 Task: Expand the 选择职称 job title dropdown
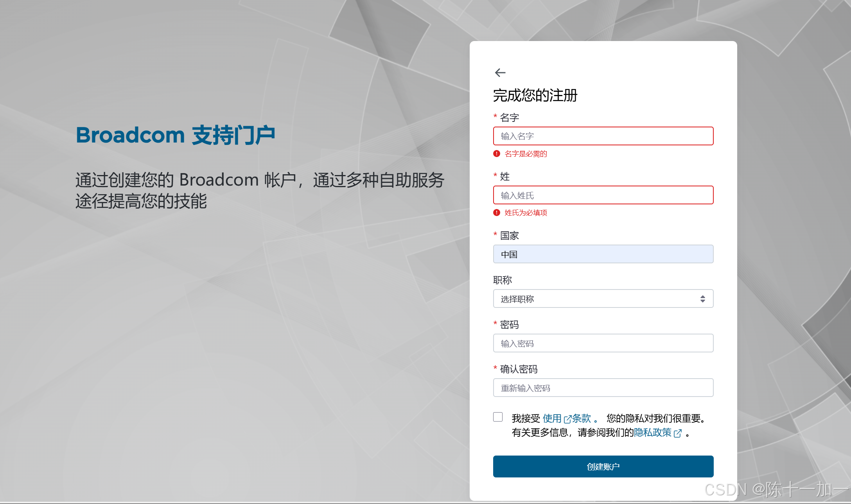point(603,298)
